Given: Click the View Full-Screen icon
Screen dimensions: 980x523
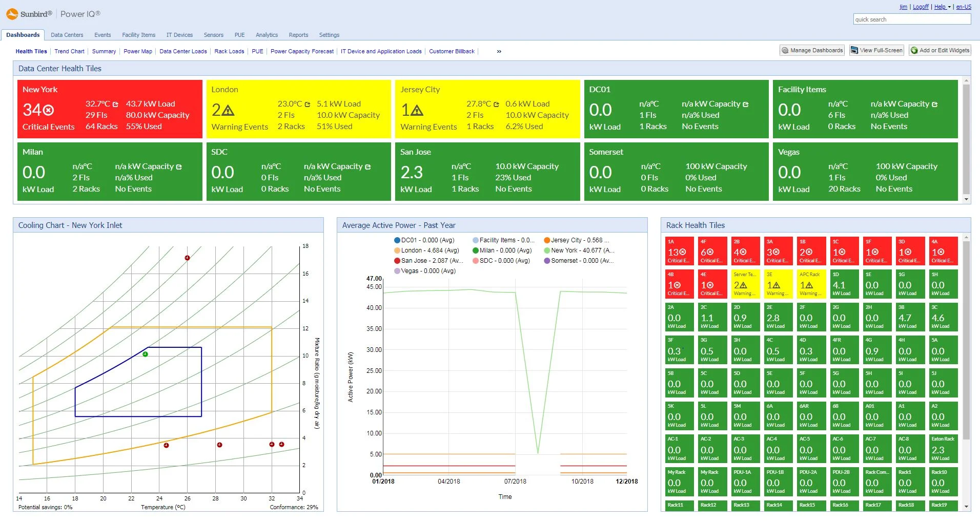Looking at the screenshot, I should coord(854,50).
